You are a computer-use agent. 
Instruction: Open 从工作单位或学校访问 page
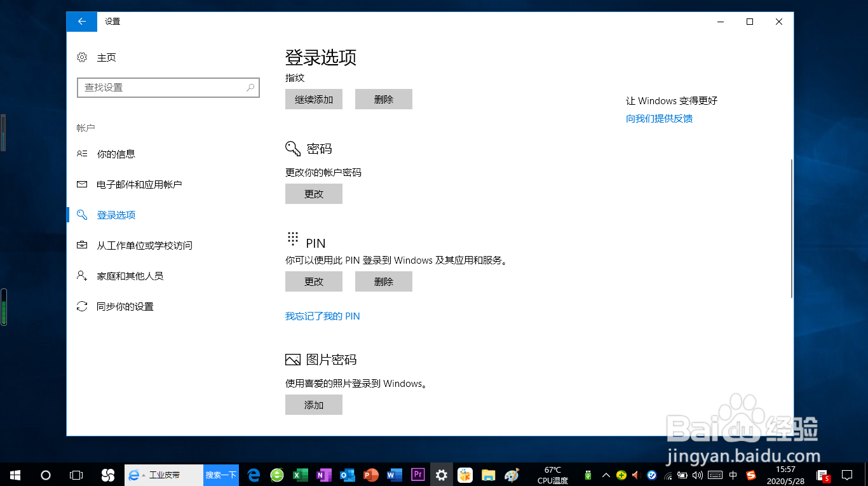(x=144, y=245)
